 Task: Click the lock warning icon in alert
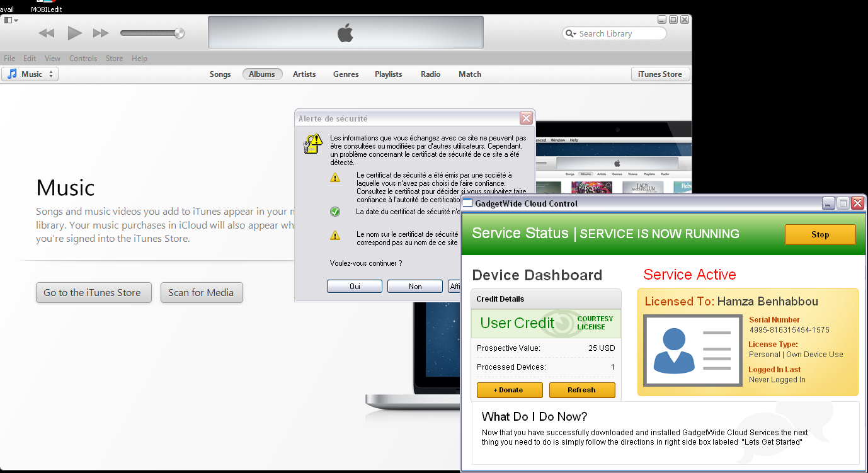tap(313, 144)
